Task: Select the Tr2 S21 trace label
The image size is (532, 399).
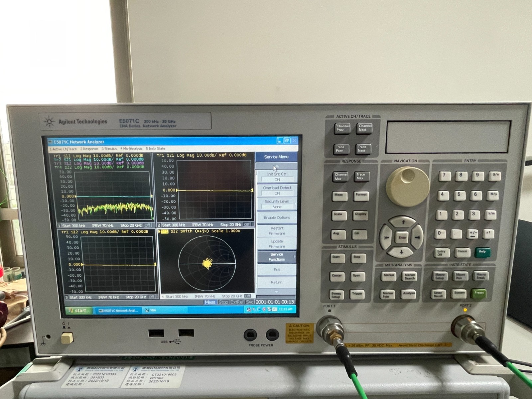Action: [98, 160]
